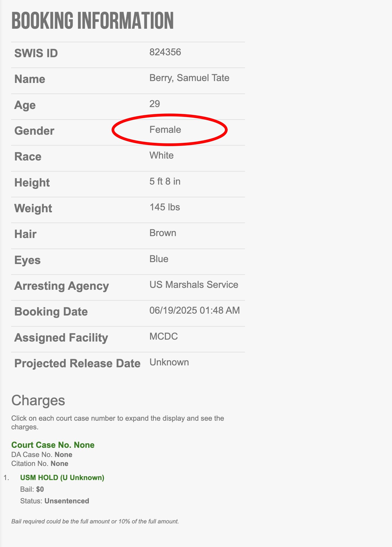Click the US Marshals Service agency value
Viewport: 392px width, 547px height.
click(x=194, y=285)
